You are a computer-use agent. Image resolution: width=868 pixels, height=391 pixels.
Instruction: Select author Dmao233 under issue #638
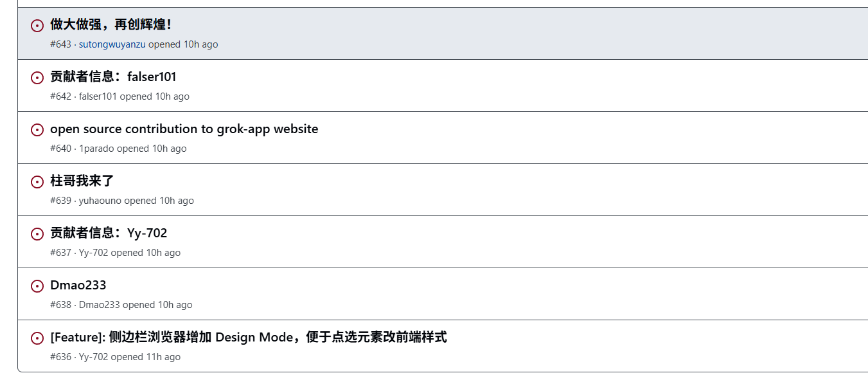tap(100, 305)
